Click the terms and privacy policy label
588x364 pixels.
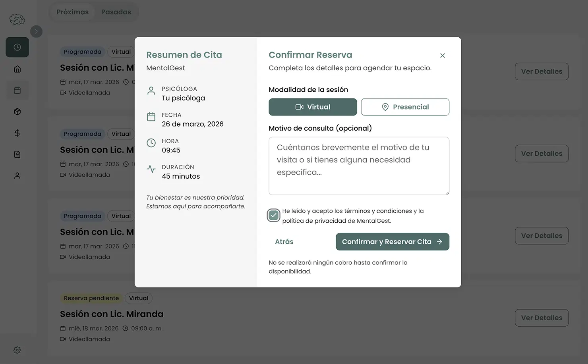[x=353, y=216]
